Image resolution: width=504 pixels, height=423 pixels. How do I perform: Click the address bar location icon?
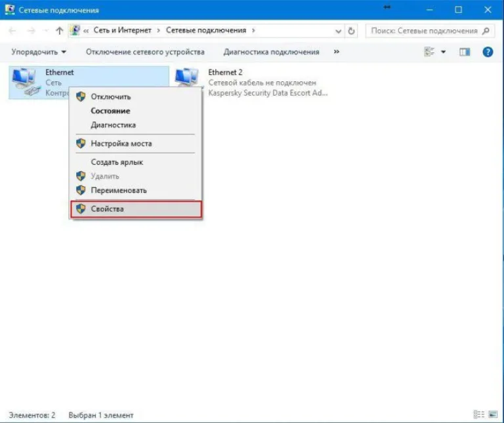pos(75,30)
